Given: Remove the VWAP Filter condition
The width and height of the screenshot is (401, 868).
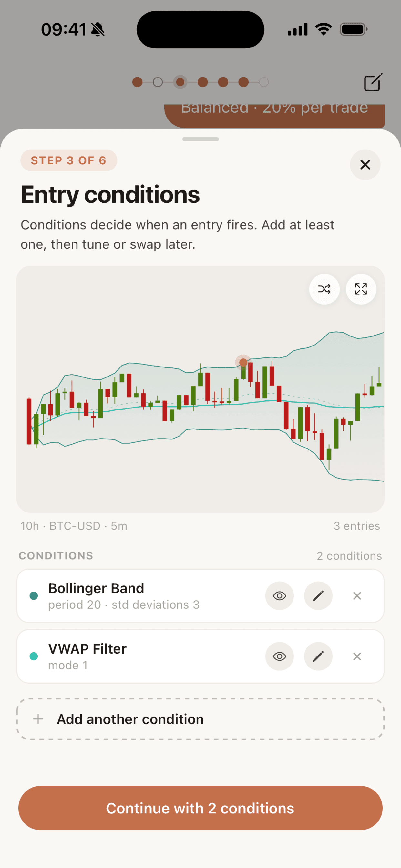Looking at the screenshot, I should point(357,656).
